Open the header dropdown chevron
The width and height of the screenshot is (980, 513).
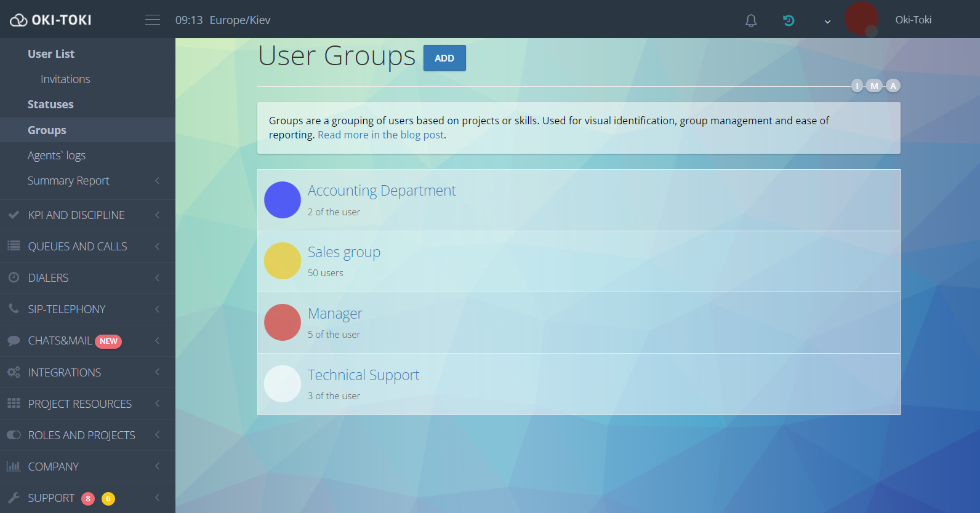[x=827, y=22]
